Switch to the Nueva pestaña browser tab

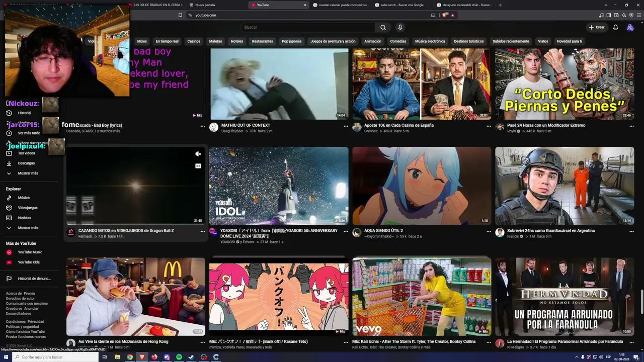(216, 5)
